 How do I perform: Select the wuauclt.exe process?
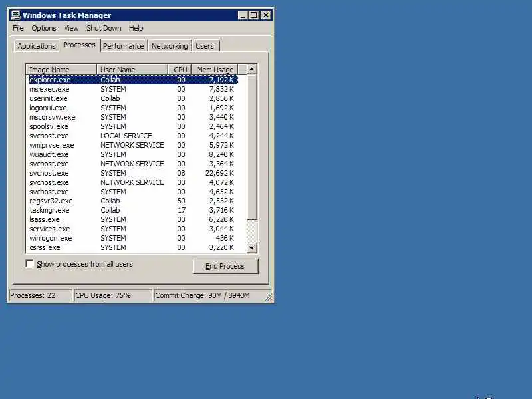pos(132,154)
